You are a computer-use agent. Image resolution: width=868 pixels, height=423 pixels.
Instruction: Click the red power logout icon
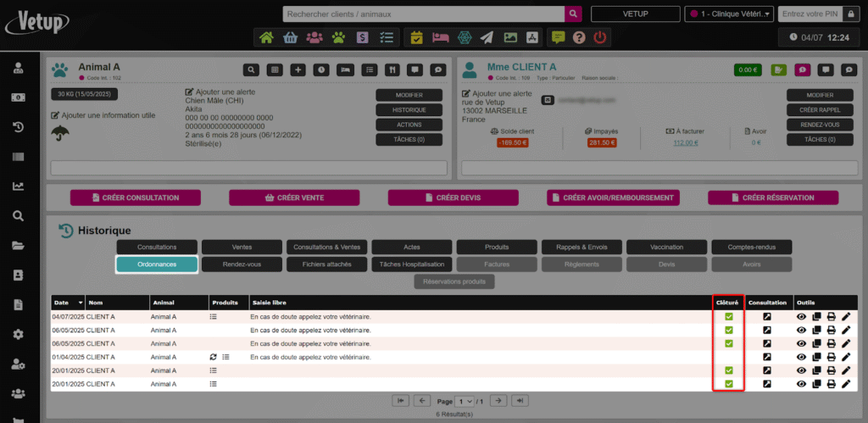tap(600, 37)
